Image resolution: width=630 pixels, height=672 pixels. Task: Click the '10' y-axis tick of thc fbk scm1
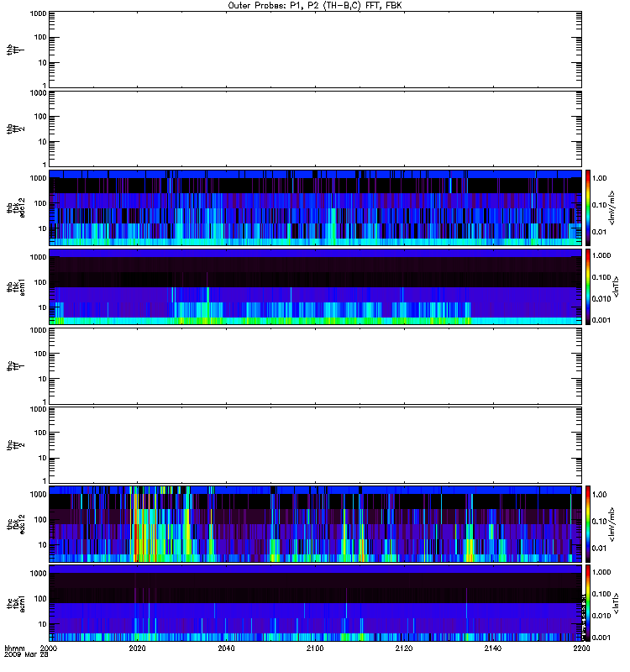coord(43,624)
